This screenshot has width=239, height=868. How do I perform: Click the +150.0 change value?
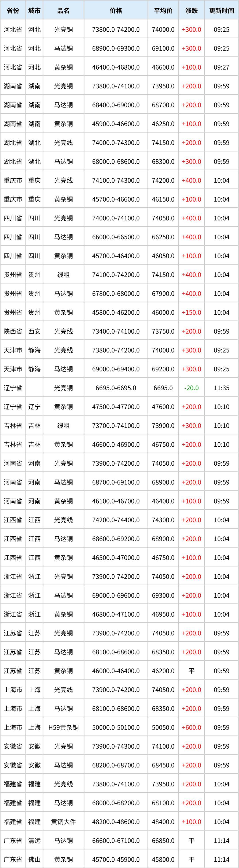click(x=192, y=313)
